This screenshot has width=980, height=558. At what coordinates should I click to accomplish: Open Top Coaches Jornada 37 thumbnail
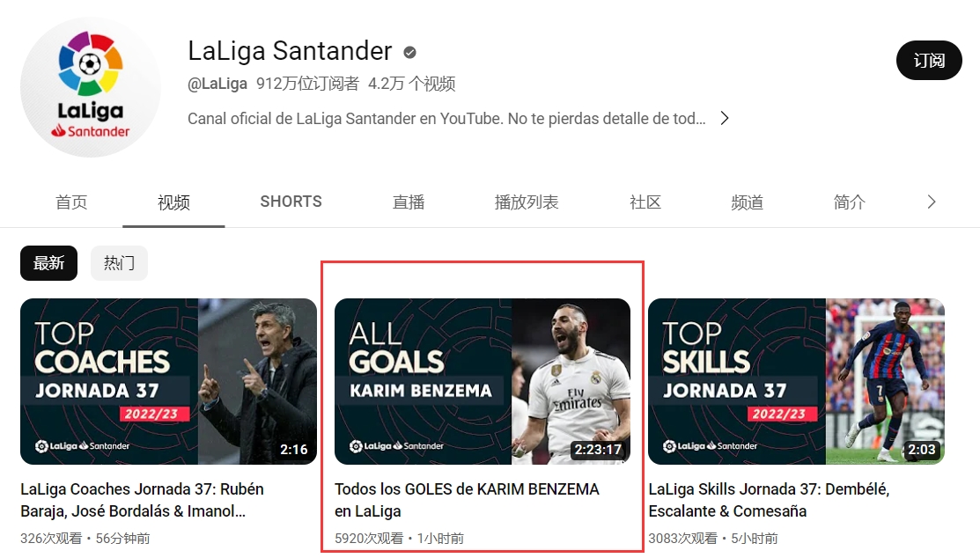pos(169,381)
